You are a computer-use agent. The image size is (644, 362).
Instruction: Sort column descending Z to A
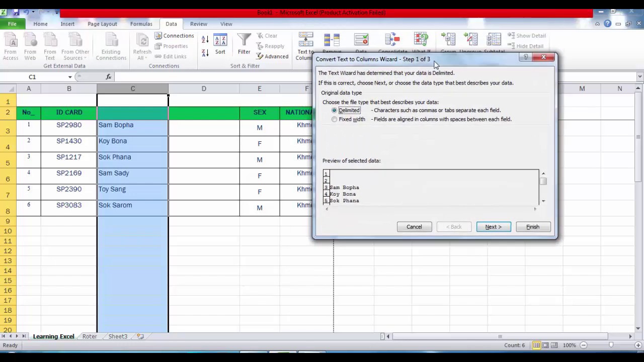205,52
